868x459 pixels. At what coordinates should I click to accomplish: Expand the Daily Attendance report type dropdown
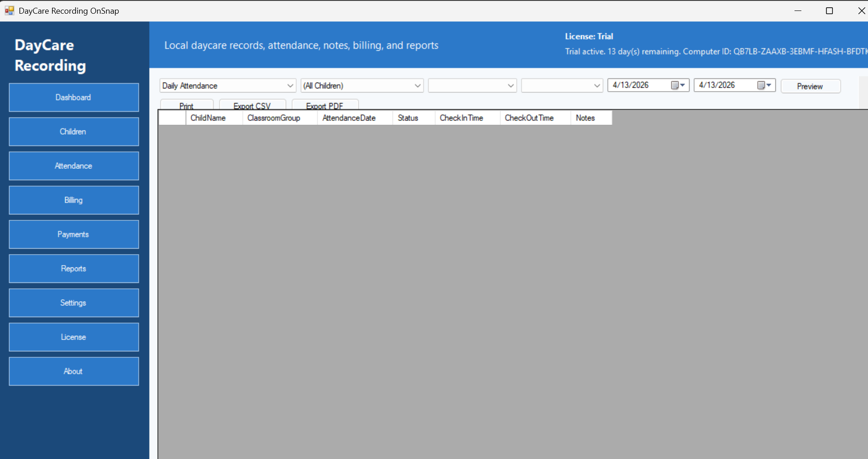290,86
